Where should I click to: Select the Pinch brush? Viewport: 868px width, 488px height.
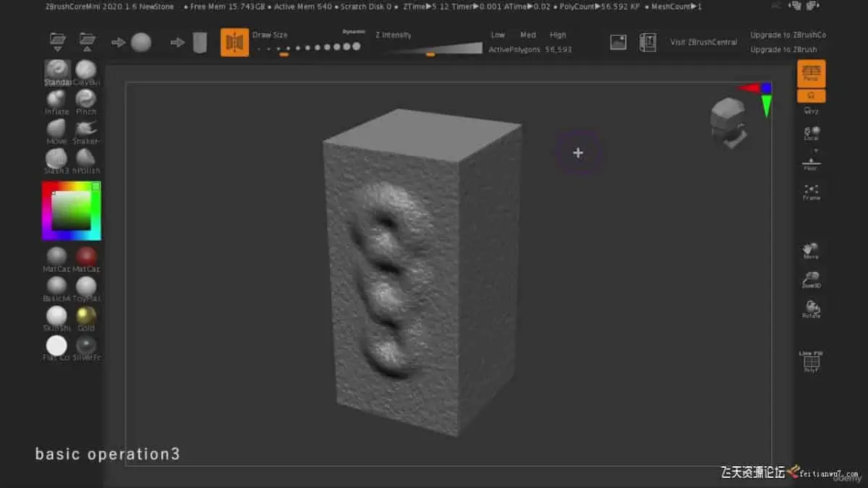tap(86, 102)
